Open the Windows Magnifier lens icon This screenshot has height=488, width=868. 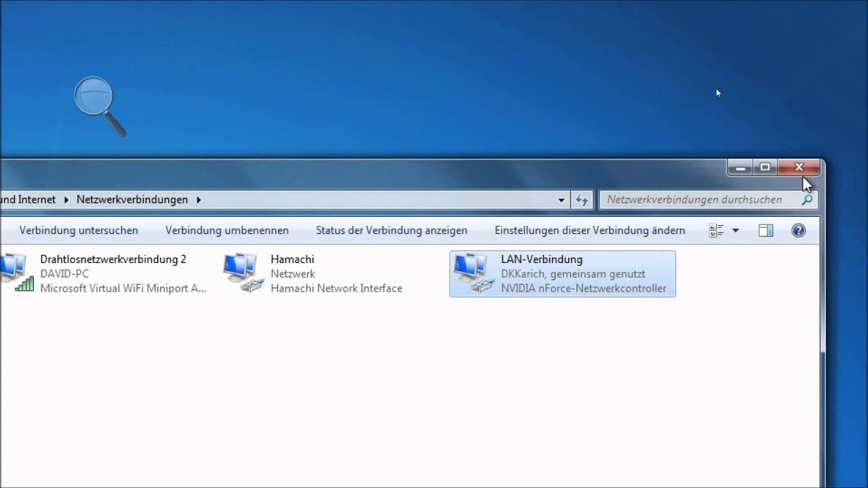click(x=99, y=106)
